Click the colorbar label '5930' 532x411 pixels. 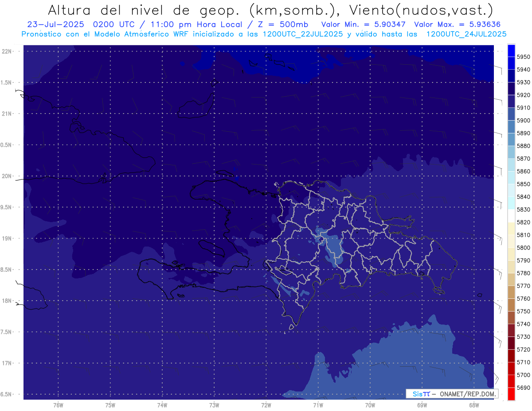tap(524, 82)
